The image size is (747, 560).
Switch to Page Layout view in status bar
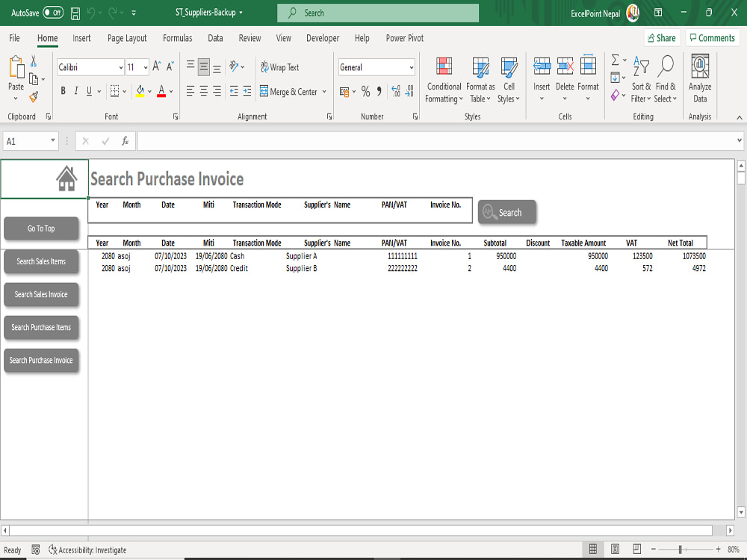click(615, 550)
